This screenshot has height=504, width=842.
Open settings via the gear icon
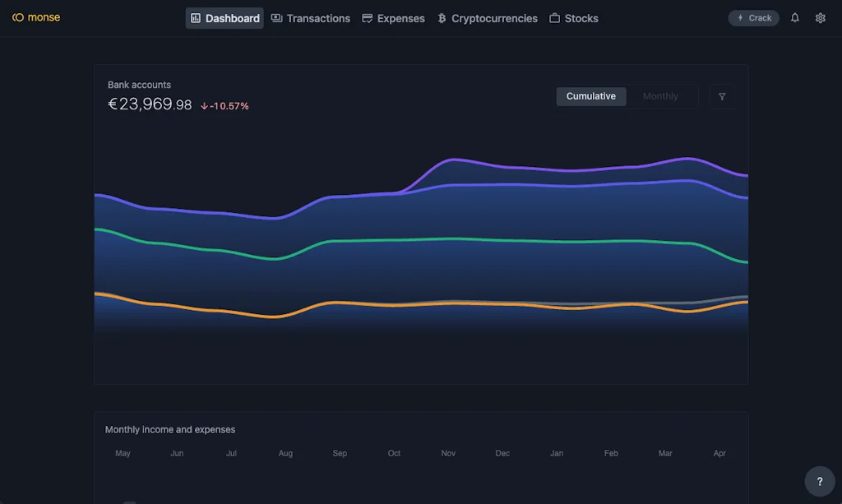coord(820,18)
